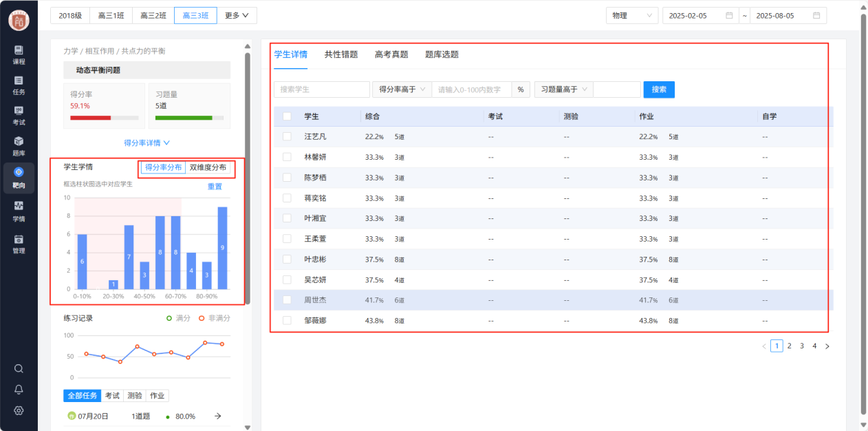868x431 pixels.
Task: Switch to 共性错题 tab
Action: coord(341,54)
